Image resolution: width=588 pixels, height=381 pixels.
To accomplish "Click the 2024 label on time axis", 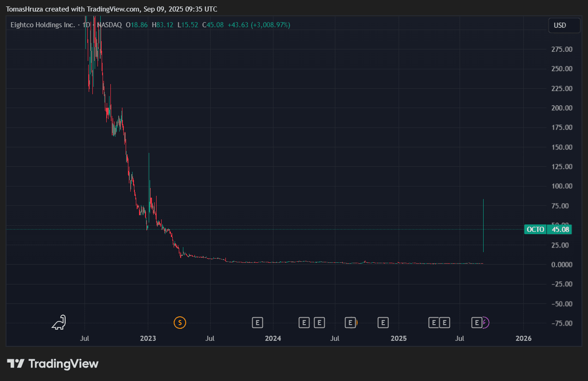I will [x=273, y=339].
